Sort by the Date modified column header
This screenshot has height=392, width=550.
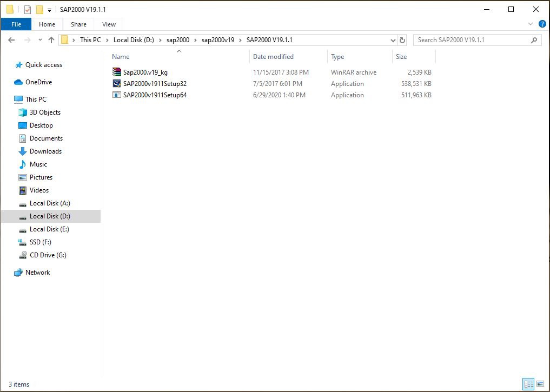pyautogui.click(x=273, y=56)
